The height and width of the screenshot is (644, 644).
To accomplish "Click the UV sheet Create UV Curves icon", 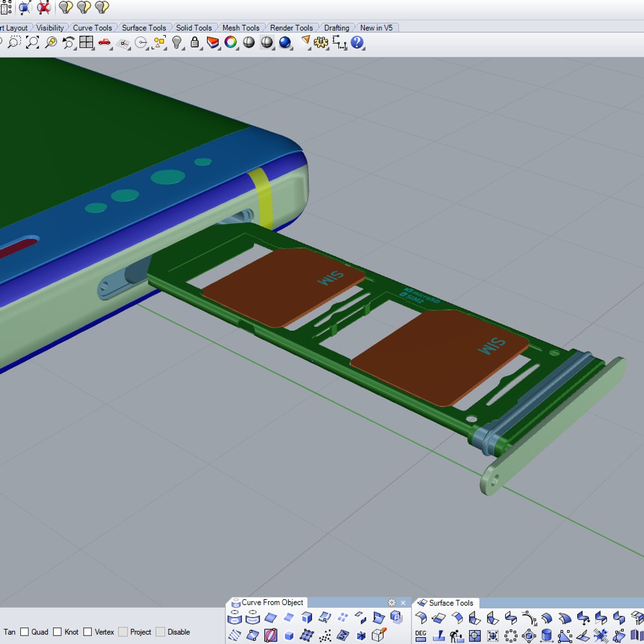I will pyautogui.click(x=342, y=636).
